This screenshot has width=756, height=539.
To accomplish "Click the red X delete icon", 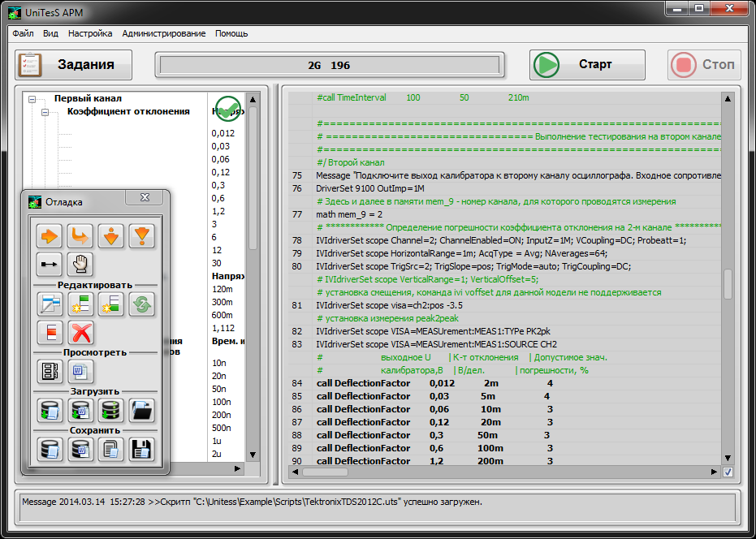I will 79,332.
